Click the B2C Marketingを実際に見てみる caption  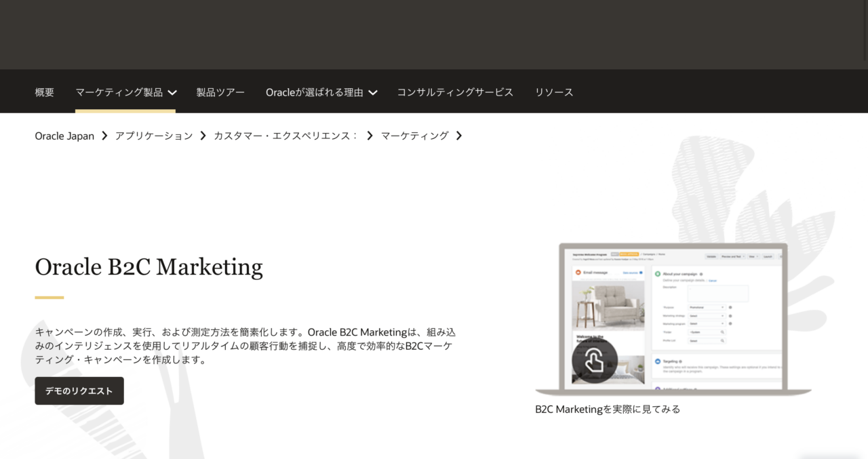click(607, 410)
